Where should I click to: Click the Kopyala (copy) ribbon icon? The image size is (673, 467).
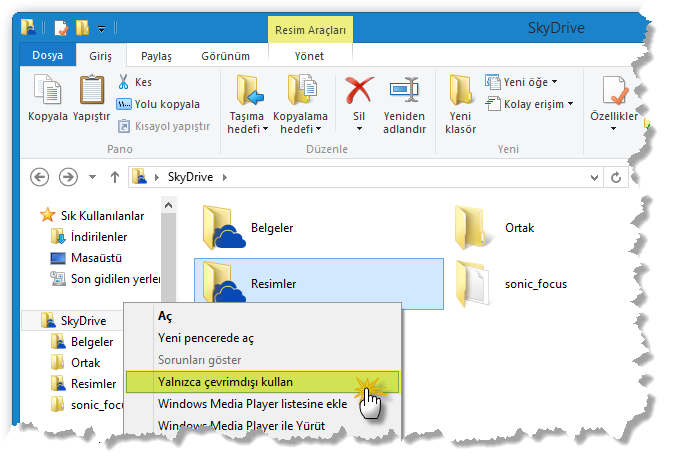pos(48,90)
